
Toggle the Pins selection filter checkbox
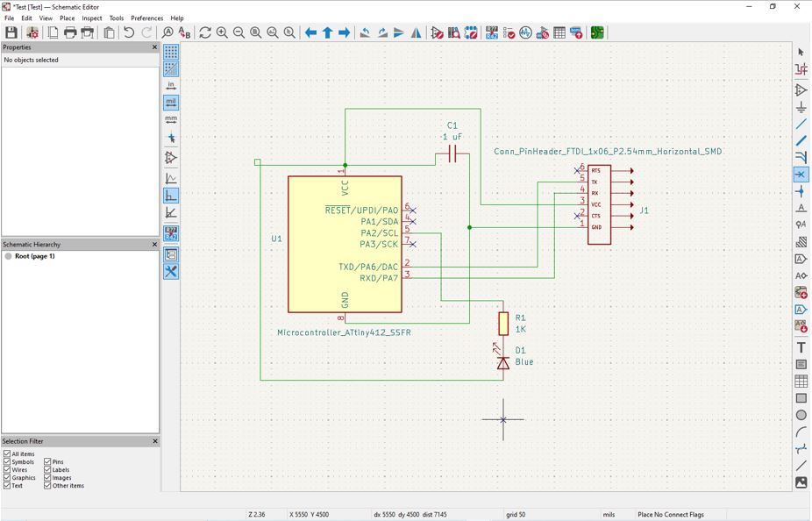coord(47,462)
